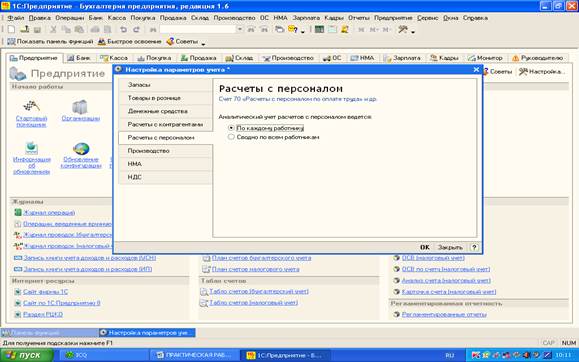579x362 pixels.
Task: Open Сайт фирмы 1С link
Action: tap(45, 292)
